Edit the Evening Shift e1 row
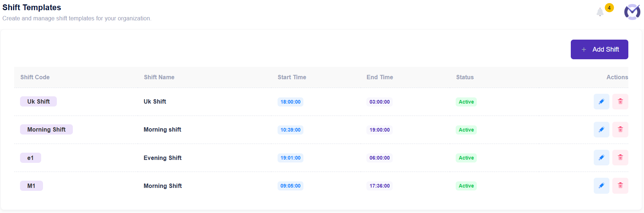Viewport: 644px width, 213px height. [x=601, y=158]
